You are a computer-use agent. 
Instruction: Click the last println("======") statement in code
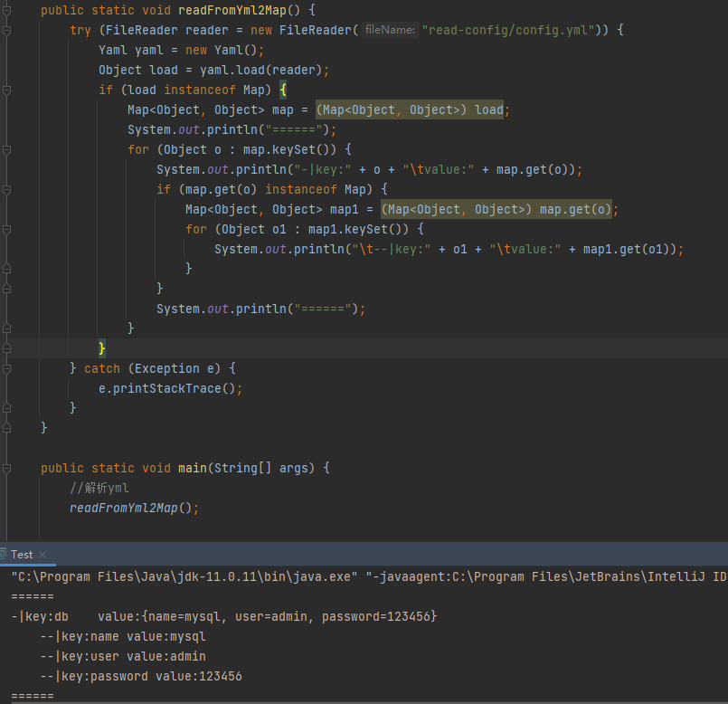coord(261,309)
